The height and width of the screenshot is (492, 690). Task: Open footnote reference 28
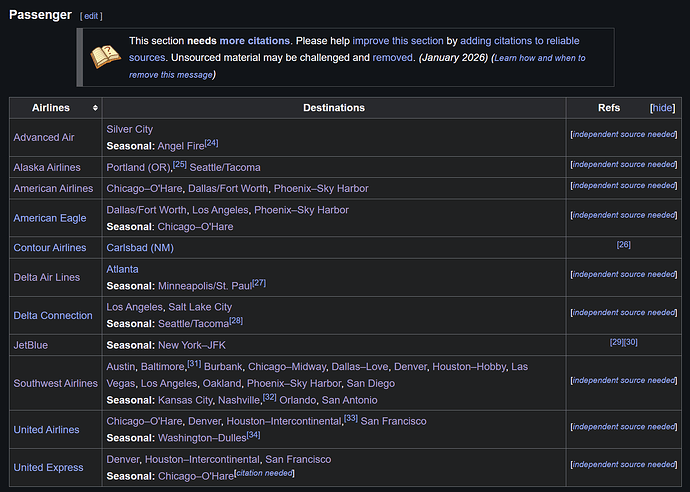pos(236,321)
